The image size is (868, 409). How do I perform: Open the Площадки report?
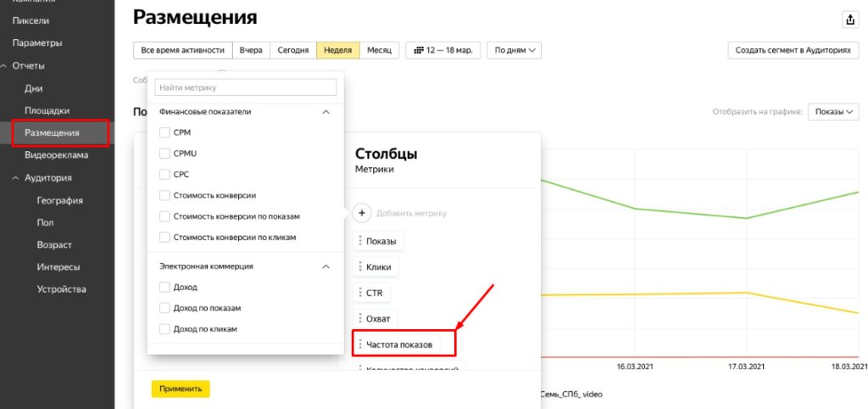pos(47,111)
